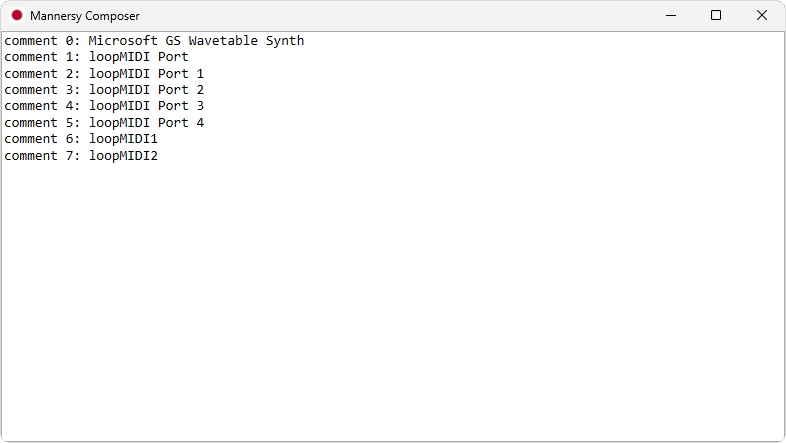Click the red Mannersy Composer app icon

pyautogui.click(x=16, y=16)
